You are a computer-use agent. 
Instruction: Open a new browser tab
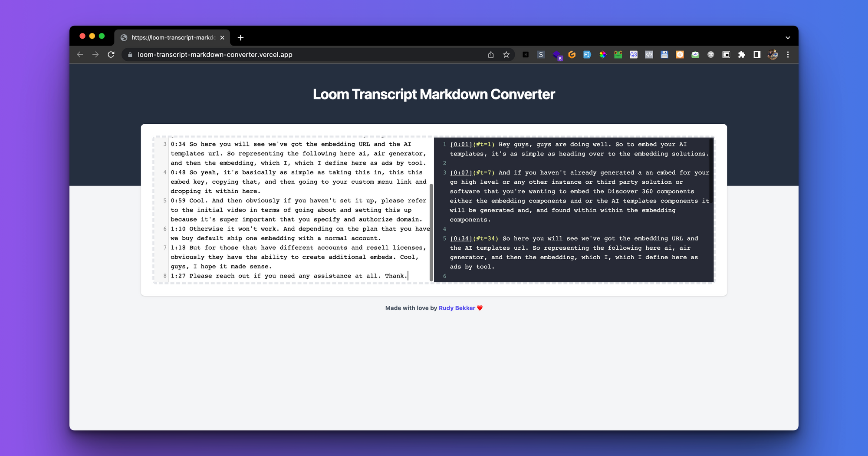click(240, 38)
